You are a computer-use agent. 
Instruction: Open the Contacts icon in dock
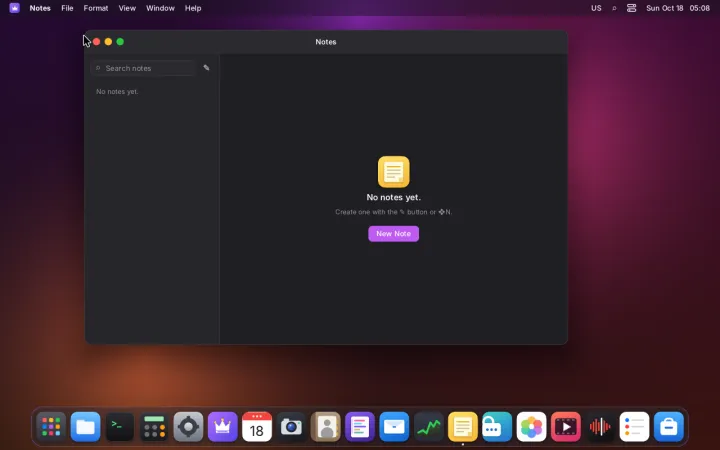pyautogui.click(x=326, y=427)
